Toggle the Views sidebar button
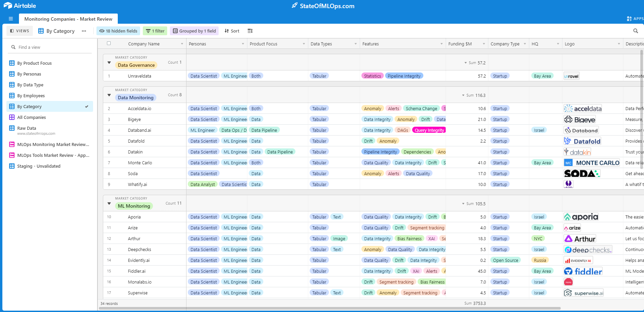 (x=20, y=31)
